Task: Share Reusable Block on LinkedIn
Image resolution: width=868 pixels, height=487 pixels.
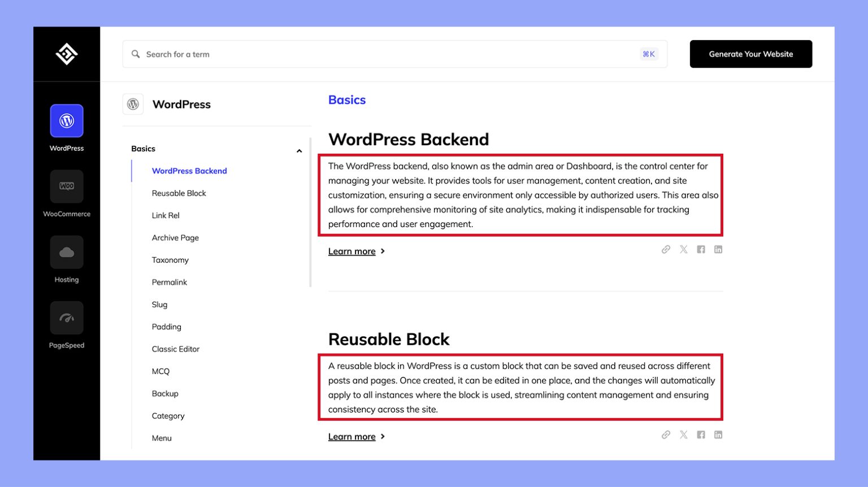Action: click(718, 434)
